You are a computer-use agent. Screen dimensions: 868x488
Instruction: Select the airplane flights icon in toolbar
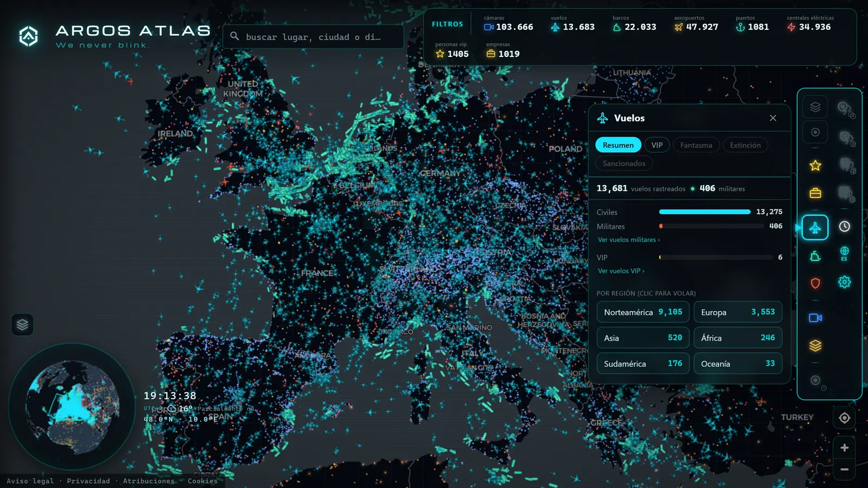[815, 227]
